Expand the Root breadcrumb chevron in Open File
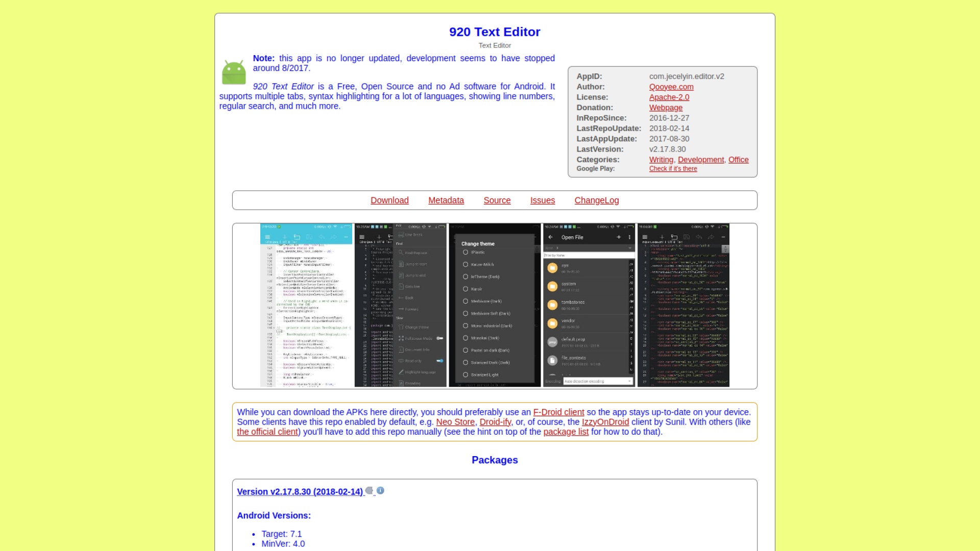This screenshot has width=980, height=551. point(557,248)
